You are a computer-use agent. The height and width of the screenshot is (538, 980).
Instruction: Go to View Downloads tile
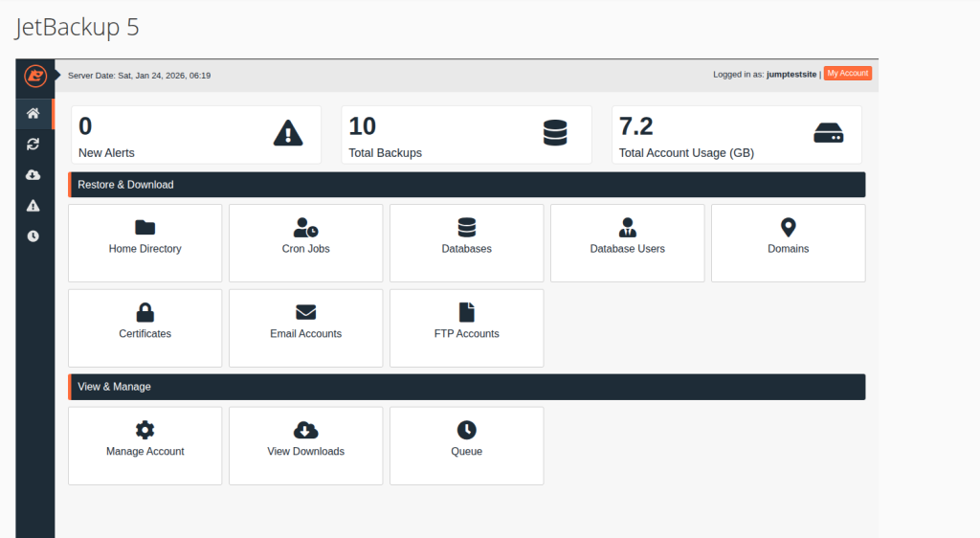[306, 446]
